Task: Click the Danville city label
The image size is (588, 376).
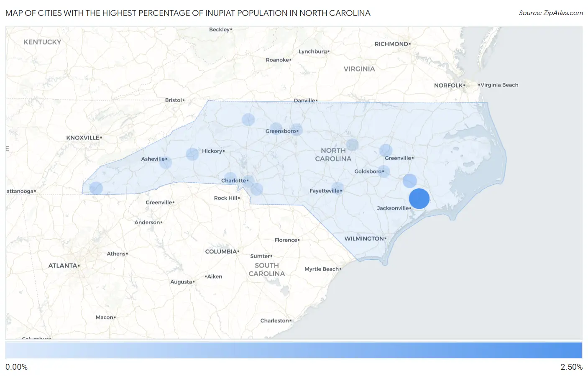Action: click(x=304, y=100)
